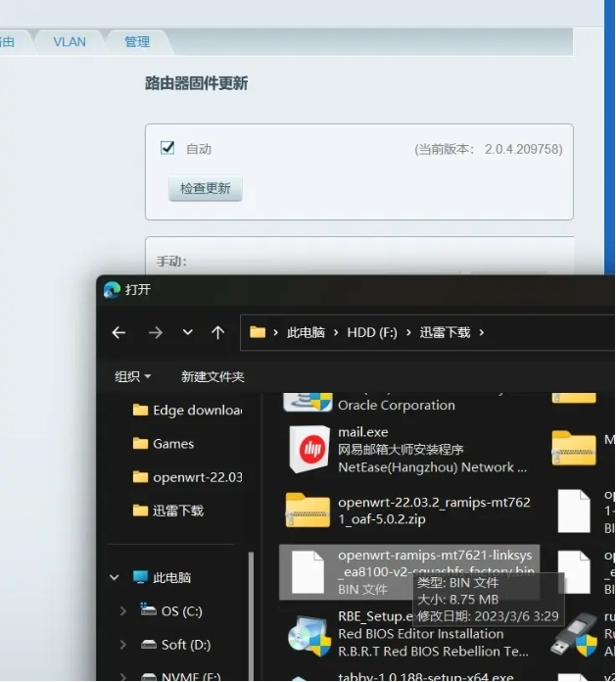Click the Edge icon in the dialog title
616x682 pixels.
(x=112, y=290)
